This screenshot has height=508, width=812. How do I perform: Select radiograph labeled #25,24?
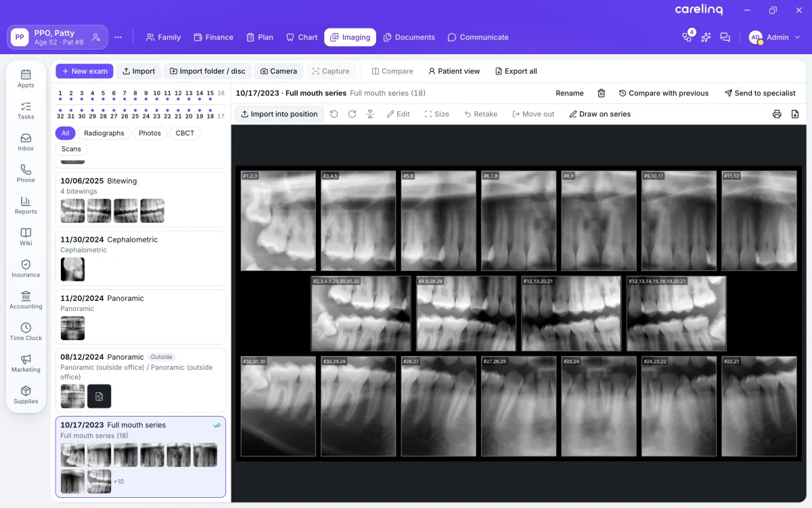tap(599, 406)
